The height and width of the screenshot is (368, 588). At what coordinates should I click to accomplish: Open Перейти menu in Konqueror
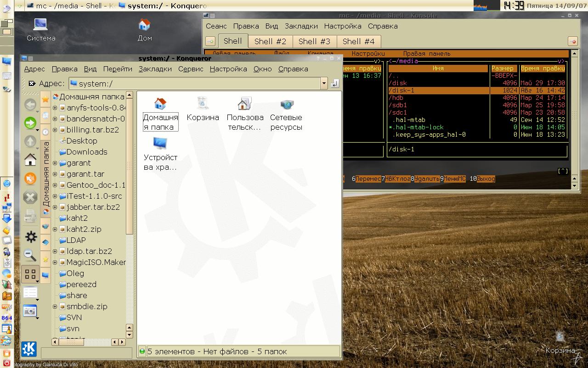coord(118,69)
